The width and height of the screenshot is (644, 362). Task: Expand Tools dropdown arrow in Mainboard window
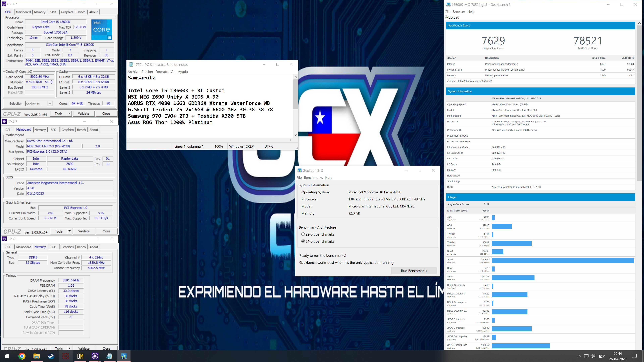click(x=69, y=231)
